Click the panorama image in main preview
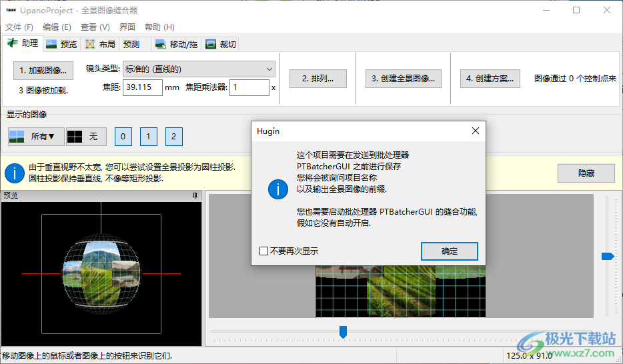 point(400,291)
